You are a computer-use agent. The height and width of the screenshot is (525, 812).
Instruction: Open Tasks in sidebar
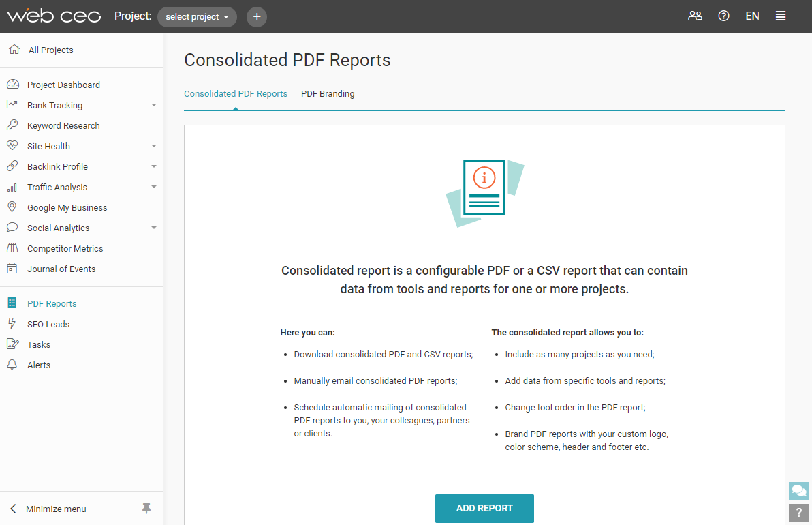(x=39, y=344)
